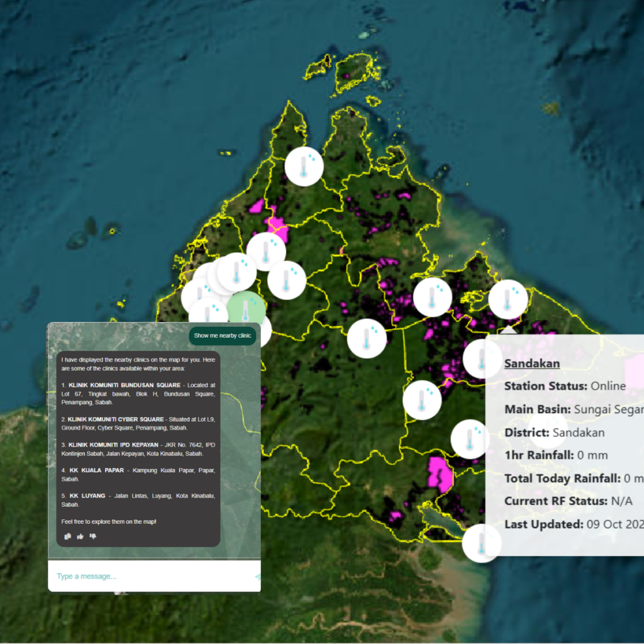
Task: Click the KK LUYANG clinic entry
Action: click(138, 500)
